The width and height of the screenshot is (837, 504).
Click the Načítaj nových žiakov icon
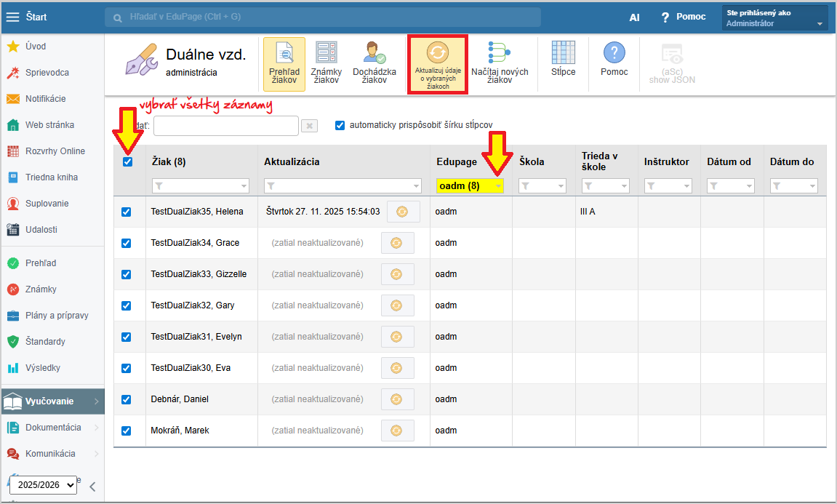pyautogui.click(x=500, y=64)
